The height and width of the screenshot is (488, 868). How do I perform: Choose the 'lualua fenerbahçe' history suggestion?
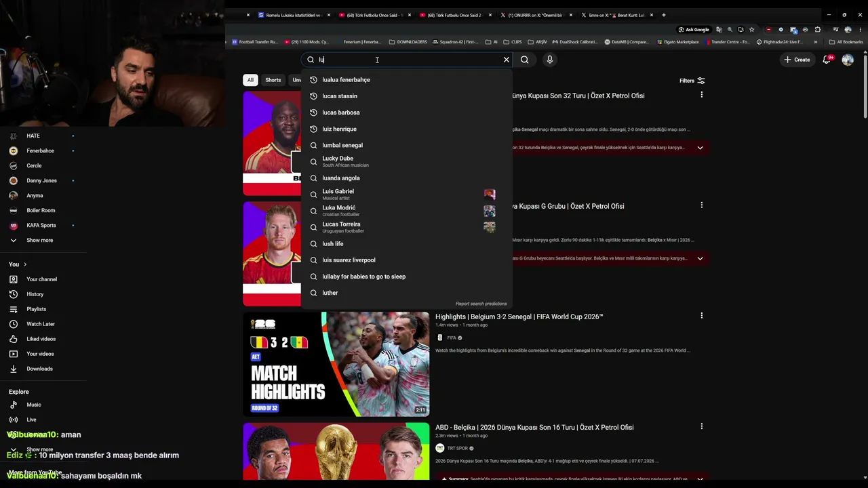[x=407, y=80]
